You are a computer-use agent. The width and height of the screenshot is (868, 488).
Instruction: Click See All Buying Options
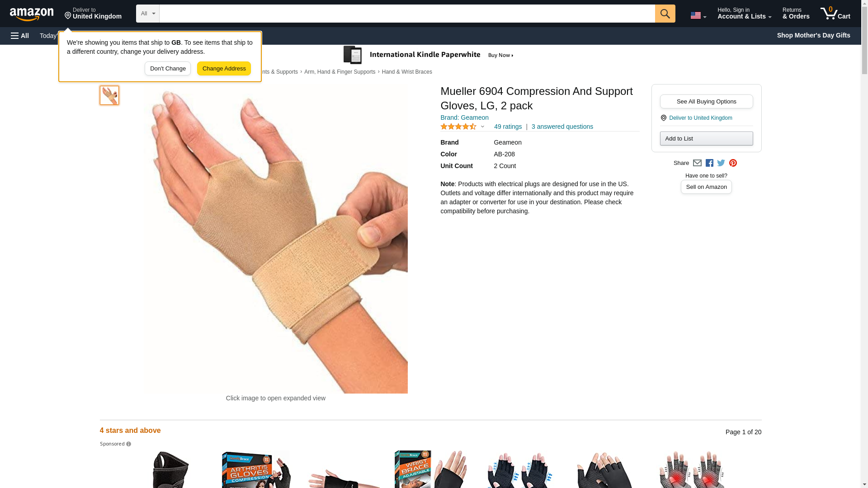[x=706, y=102]
